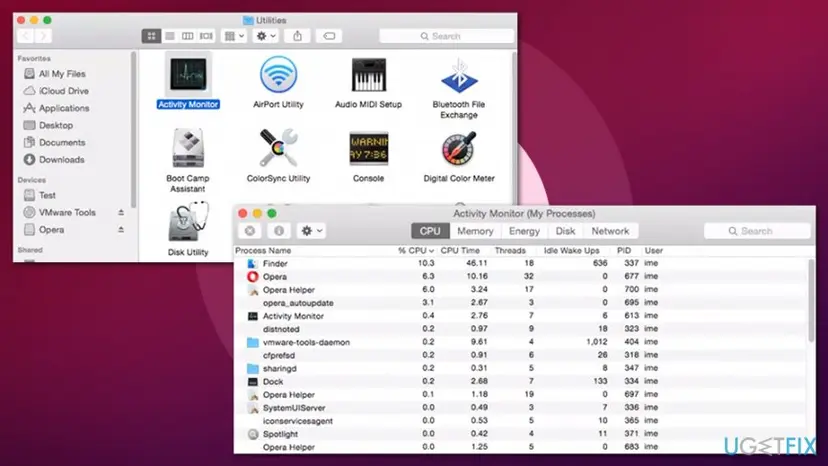Open Audio MIDI Setup app icon

pos(369,75)
